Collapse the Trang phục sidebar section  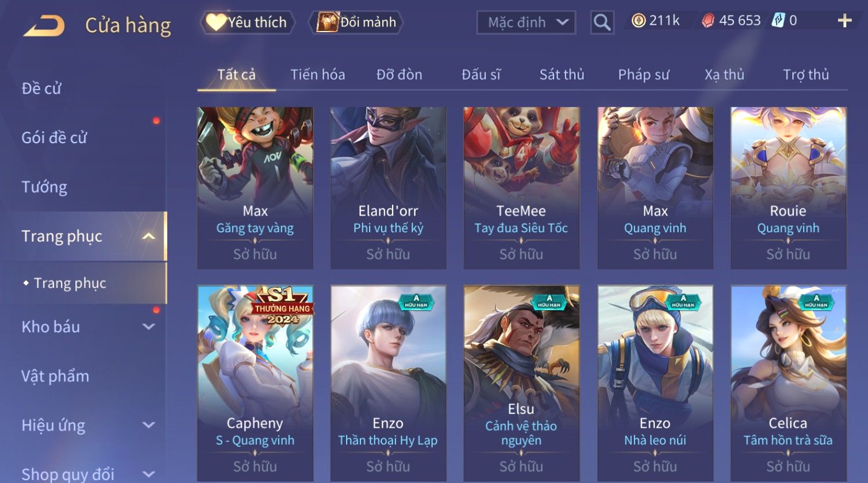pos(148,236)
